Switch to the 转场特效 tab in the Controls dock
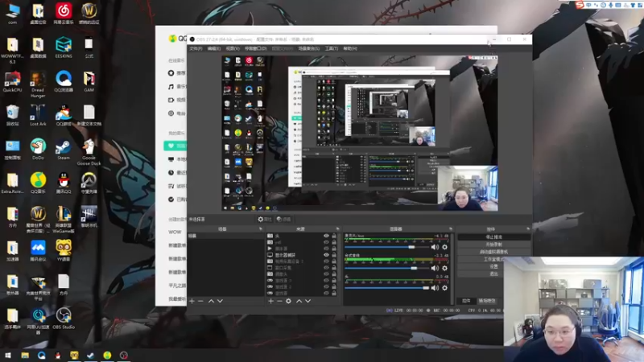 click(x=487, y=301)
